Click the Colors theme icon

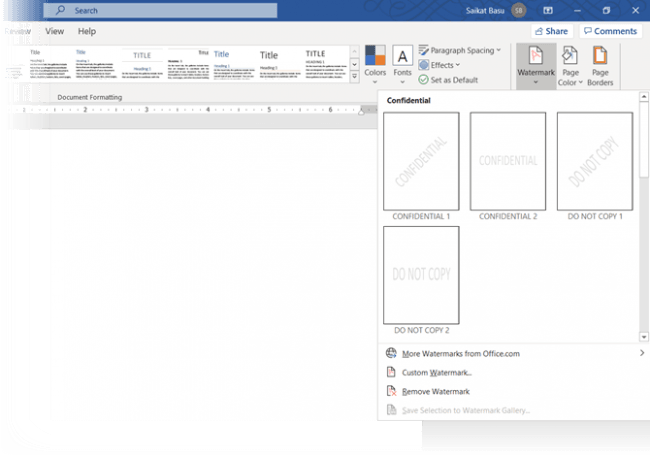(375, 60)
